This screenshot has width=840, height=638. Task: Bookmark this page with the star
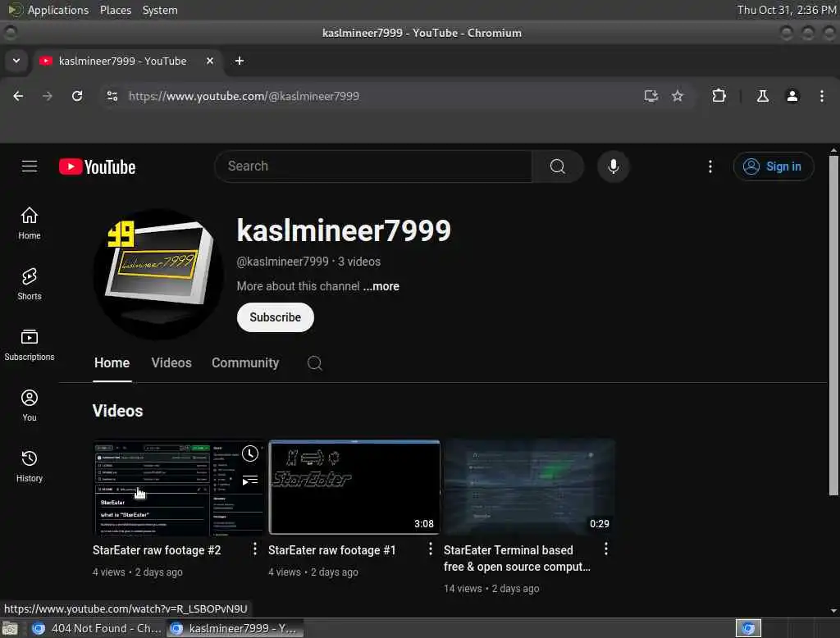(678, 96)
